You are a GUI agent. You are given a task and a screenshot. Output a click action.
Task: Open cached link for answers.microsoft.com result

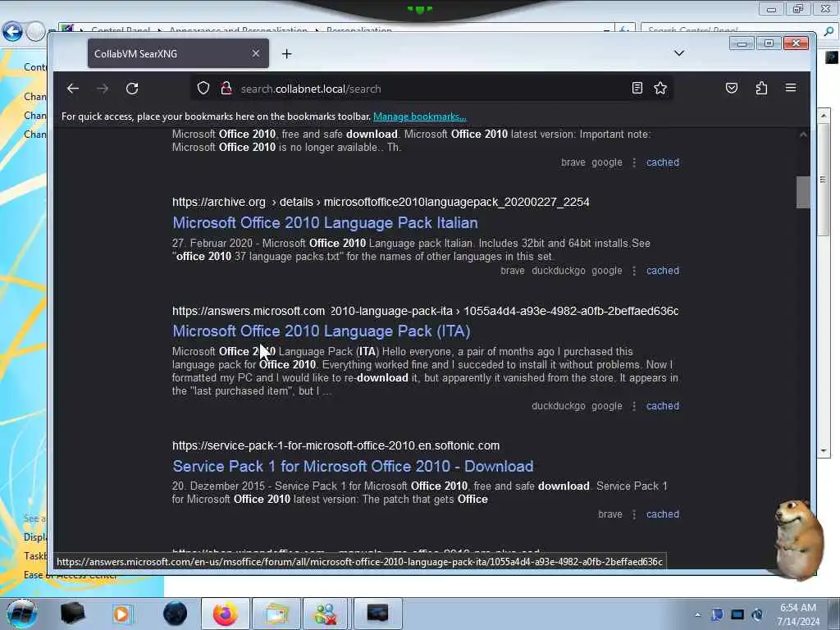(x=663, y=405)
